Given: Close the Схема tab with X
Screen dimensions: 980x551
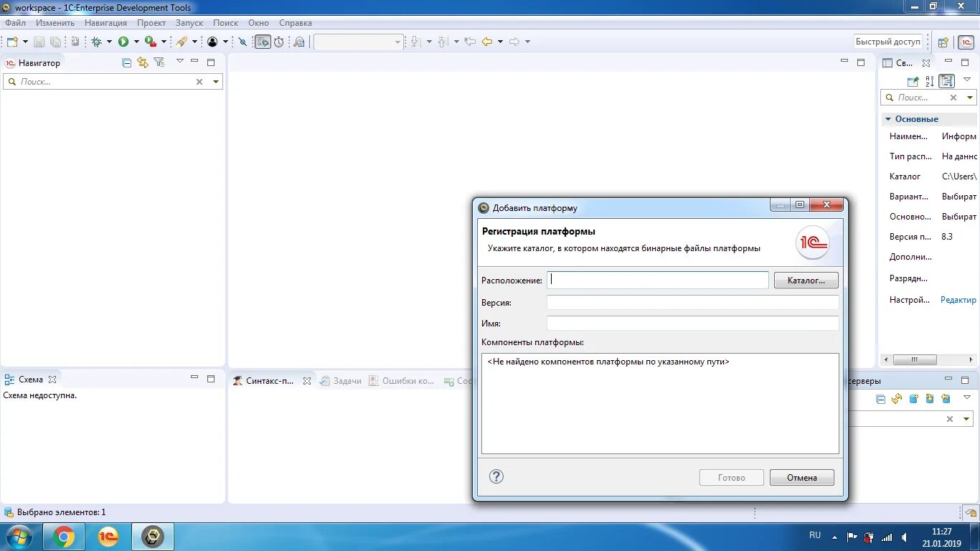Looking at the screenshot, I should (52, 380).
